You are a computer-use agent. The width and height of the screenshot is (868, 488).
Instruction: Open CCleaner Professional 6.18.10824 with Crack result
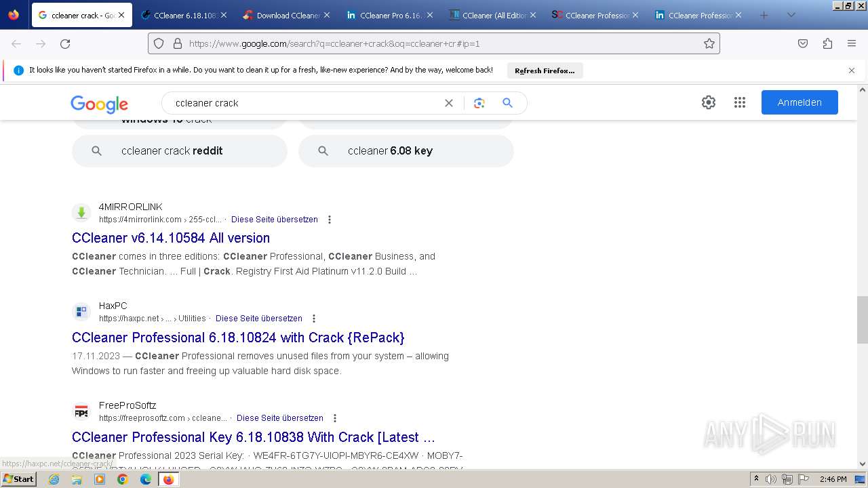[x=238, y=338]
